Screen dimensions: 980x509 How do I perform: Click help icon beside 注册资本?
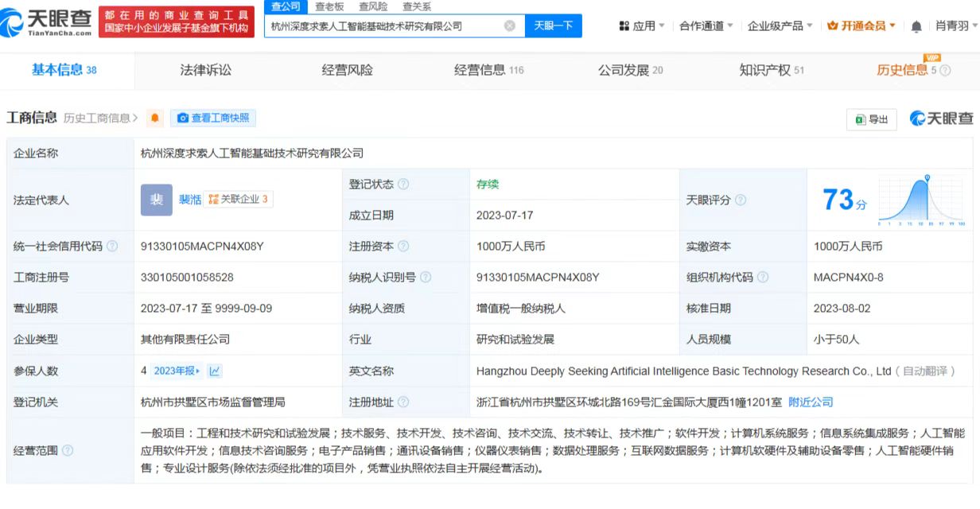click(403, 247)
